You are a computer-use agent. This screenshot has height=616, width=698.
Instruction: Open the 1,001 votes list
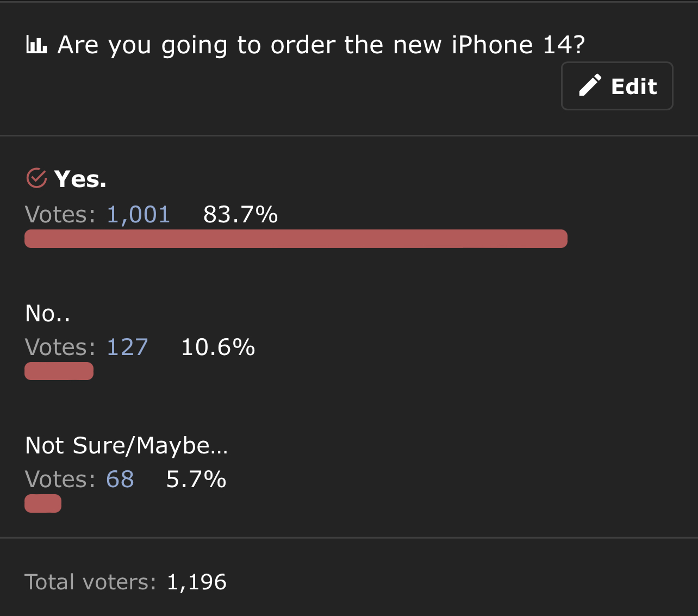tap(138, 215)
